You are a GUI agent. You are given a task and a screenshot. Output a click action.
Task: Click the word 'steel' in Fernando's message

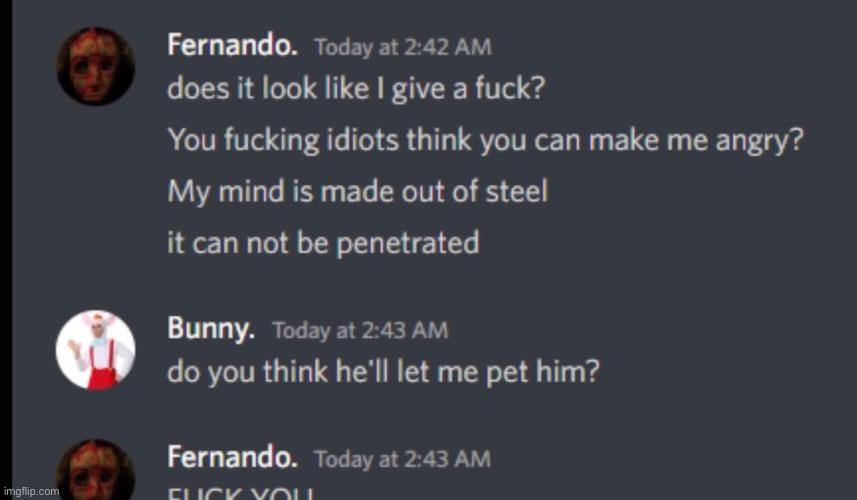[516, 192]
